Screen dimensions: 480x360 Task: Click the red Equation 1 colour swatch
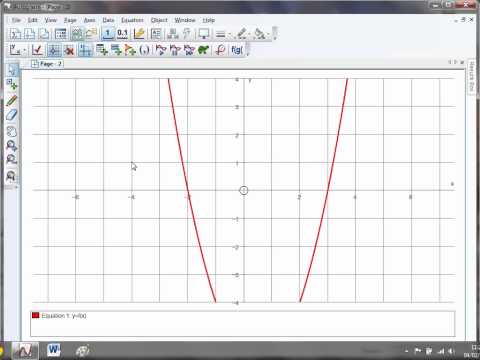[35, 315]
